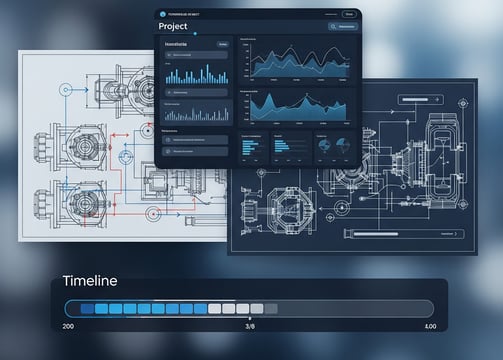Select the first row under left bar chart header
The width and height of the screenshot is (503, 360).
[196, 55]
